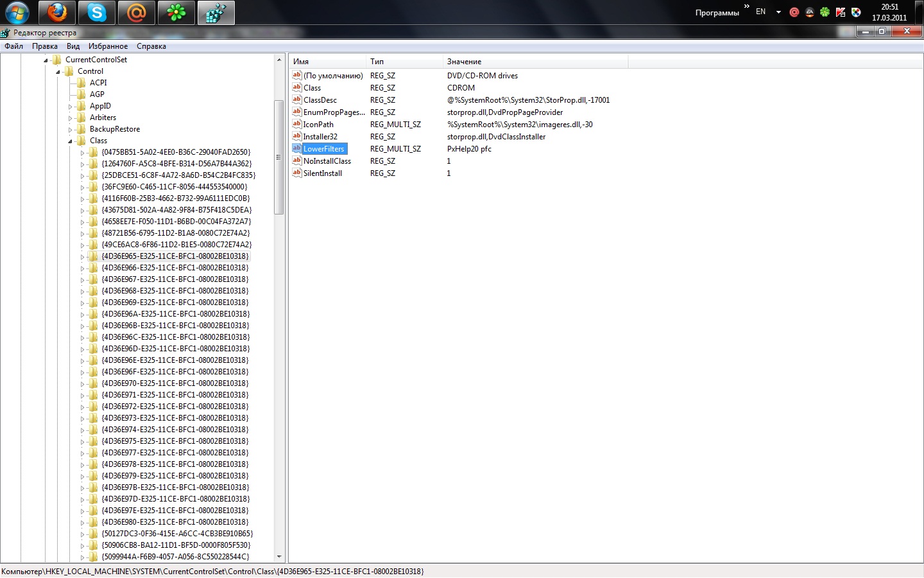Expand the {4D36E965-E325-11CE-BFC1-08002BE10318} key

tap(82, 257)
